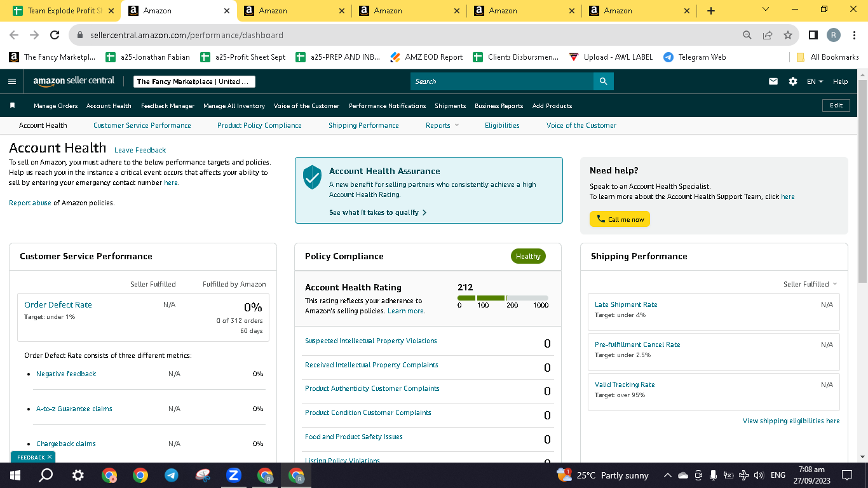Click the share page icon
Viewport: 868px width, 488px height.
coord(768,35)
